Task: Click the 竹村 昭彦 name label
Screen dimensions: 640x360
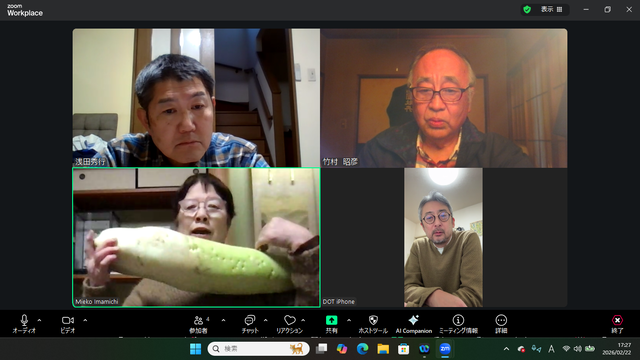Action: [x=340, y=162]
